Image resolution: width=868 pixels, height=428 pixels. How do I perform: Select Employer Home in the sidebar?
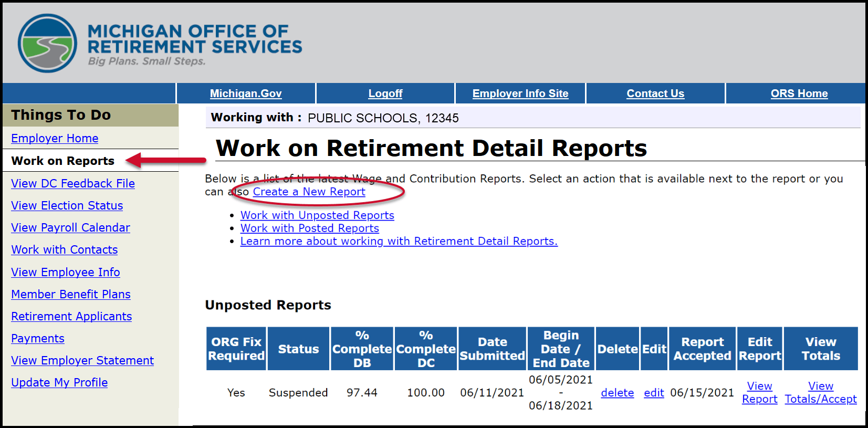(x=55, y=138)
